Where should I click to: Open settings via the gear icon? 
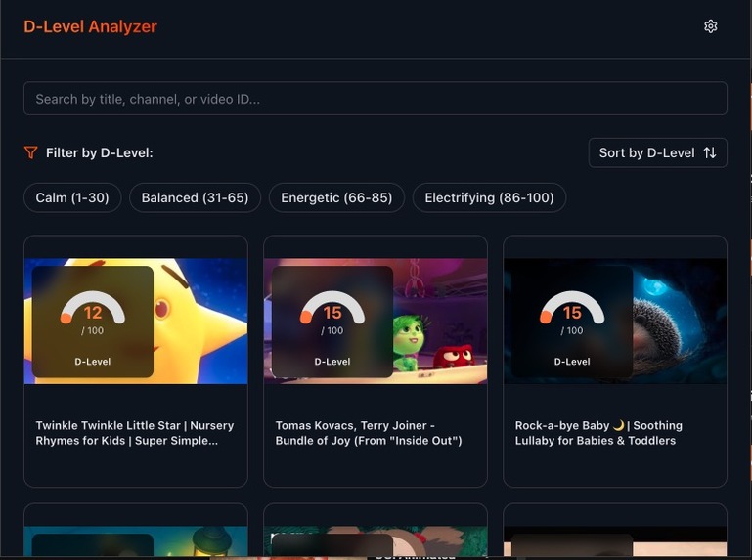pyautogui.click(x=710, y=26)
